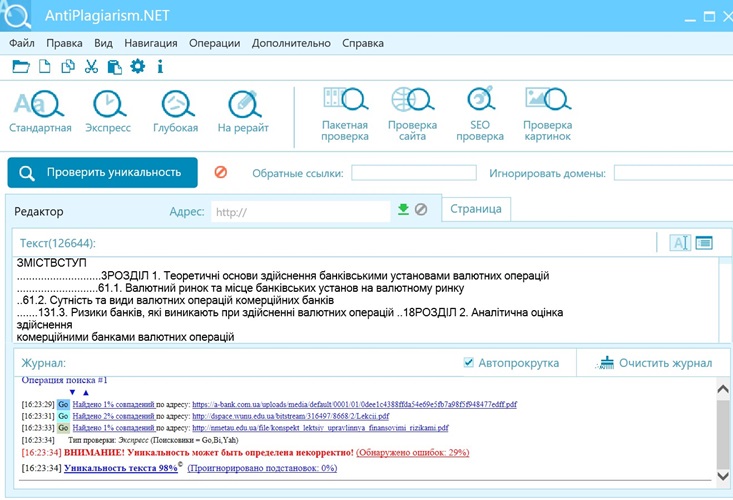Run the SEO проверка tool

[480, 114]
